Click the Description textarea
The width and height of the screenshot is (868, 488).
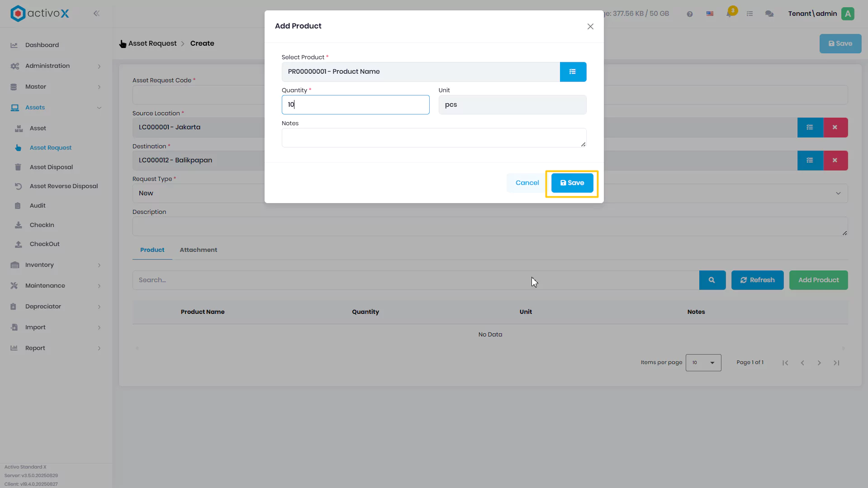(x=490, y=227)
